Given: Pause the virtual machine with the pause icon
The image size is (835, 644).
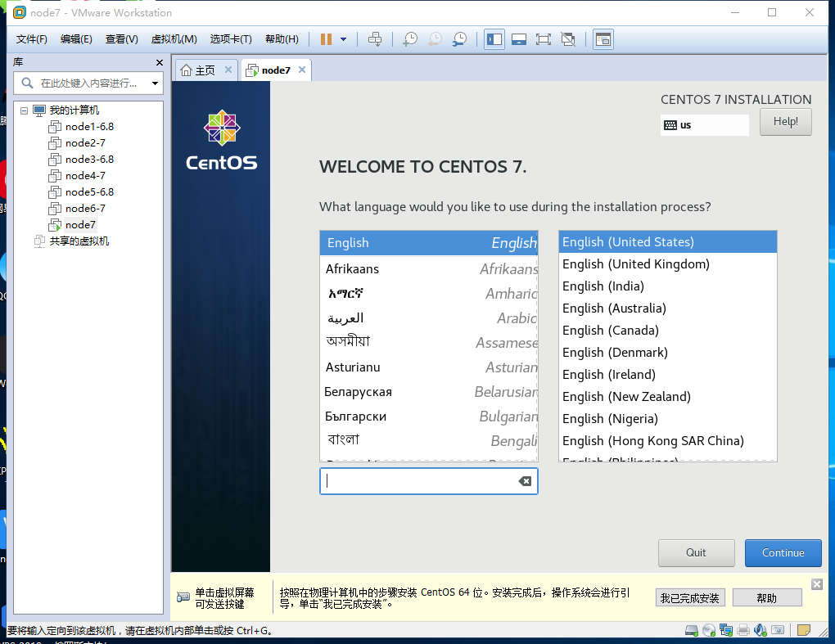Looking at the screenshot, I should (326, 39).
